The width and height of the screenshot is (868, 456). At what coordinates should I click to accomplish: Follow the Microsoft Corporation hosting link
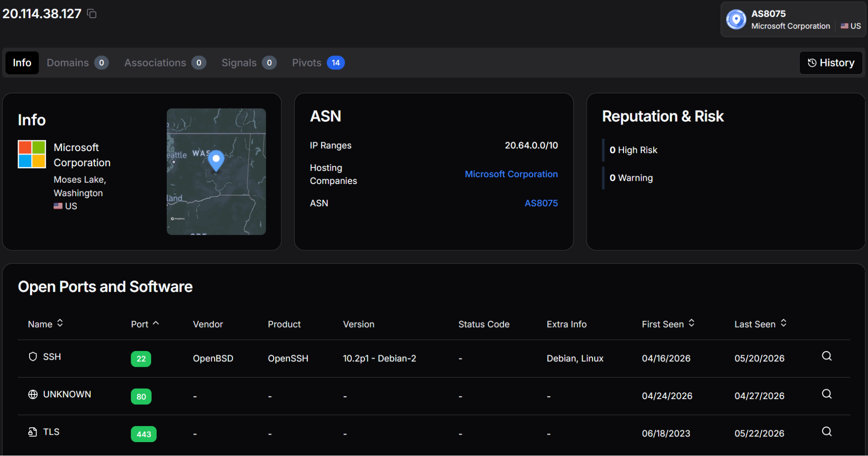[x=511, y=174]
